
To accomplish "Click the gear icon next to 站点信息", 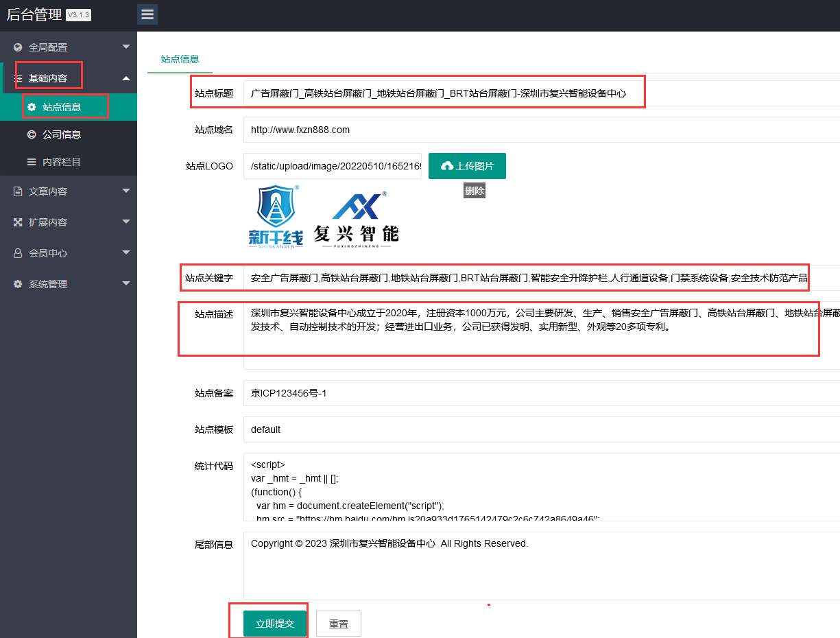I will 32,107.
